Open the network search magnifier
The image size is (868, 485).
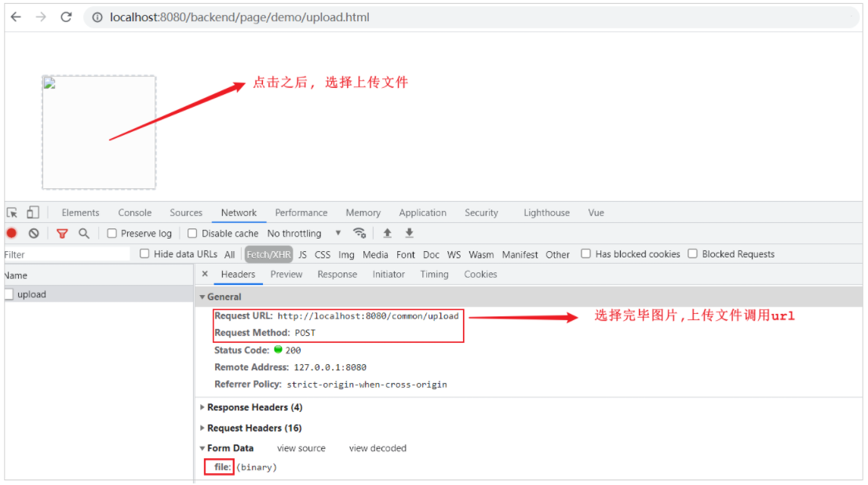pyautogui.click(x=84, y=234)
